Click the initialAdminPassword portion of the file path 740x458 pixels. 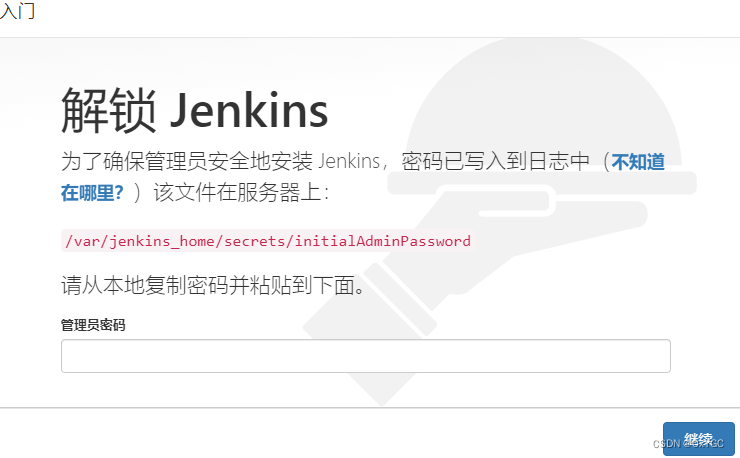pyautogui.click(x=382, y=241)
